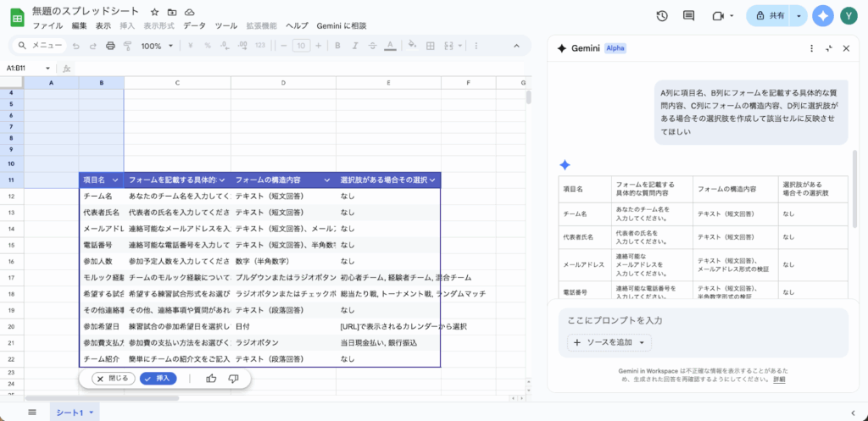Star the spreadsheet title
Screen dimensions: 868x421
click(154, 12)
